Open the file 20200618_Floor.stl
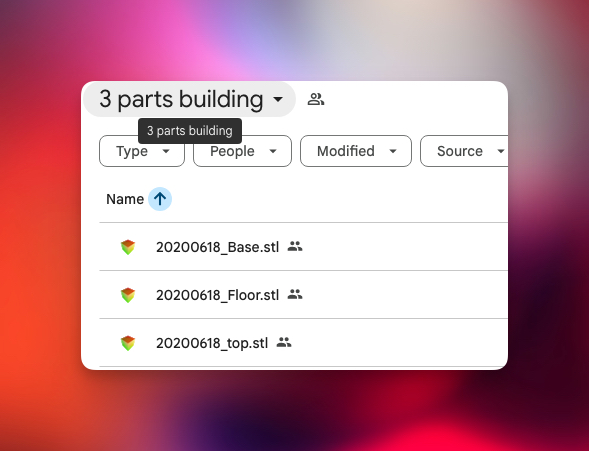The image size is (589, 451). click(217, 295)
